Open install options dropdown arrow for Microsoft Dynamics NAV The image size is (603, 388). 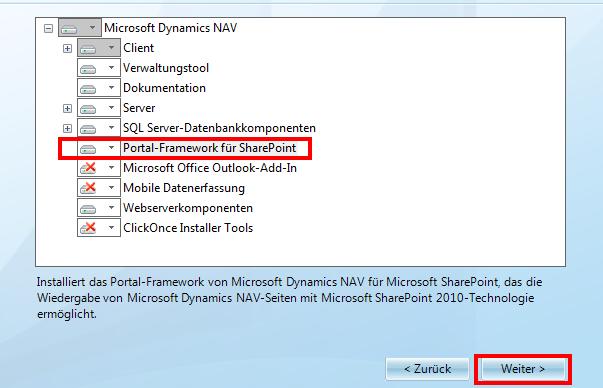point(92,28)
